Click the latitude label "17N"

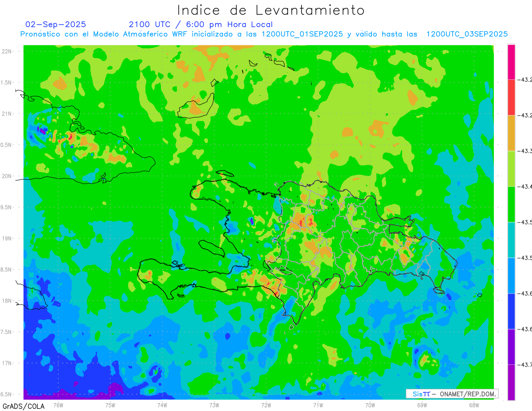click(7, 363)
